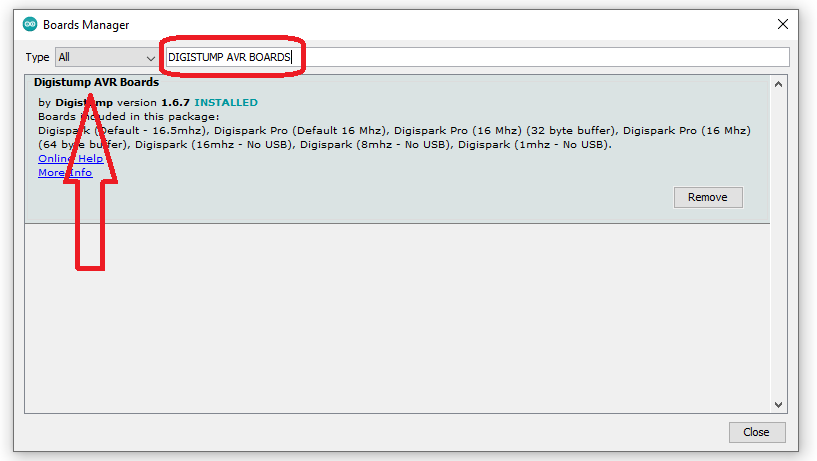Click the Close button at the bottom

(757, 432)
